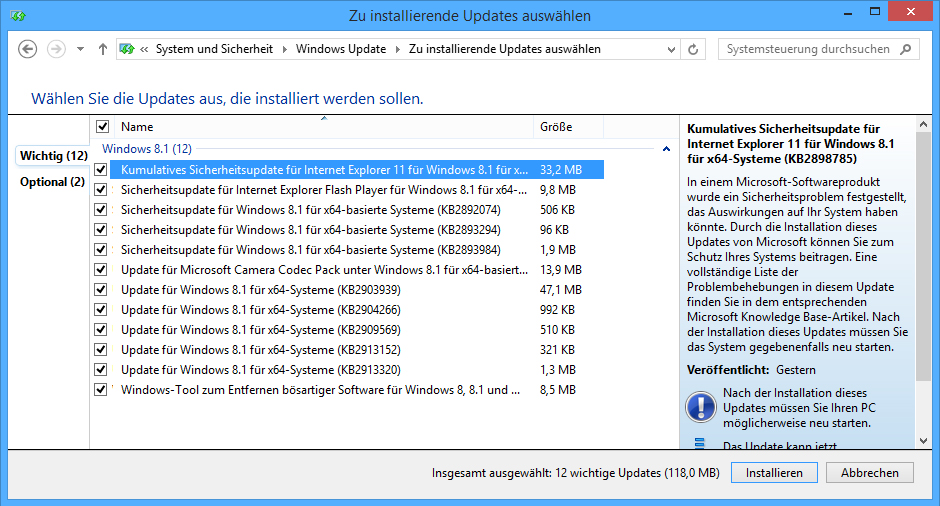Select update row KB2892074
940x506 pixels.
357,210
